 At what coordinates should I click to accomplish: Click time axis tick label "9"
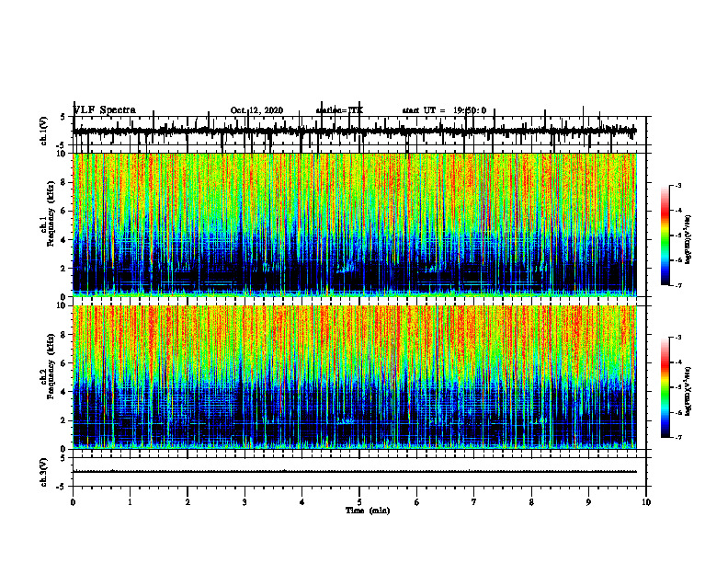[x=588, y=502]
